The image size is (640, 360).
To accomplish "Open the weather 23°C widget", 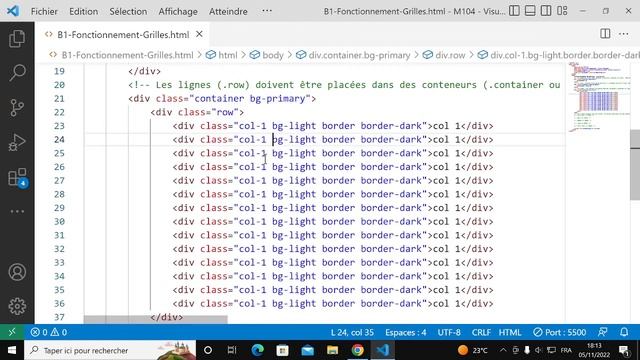I will click(473, 350).
